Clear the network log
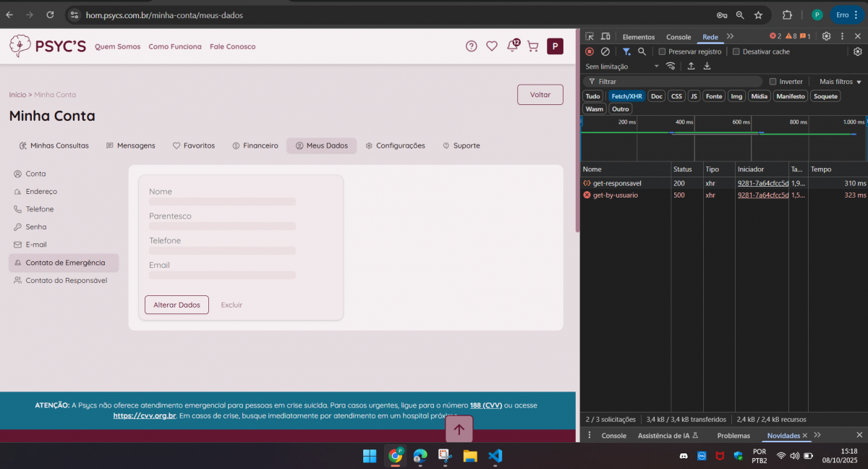The width and height of the screenshot is (868, 469). point(605,51)
